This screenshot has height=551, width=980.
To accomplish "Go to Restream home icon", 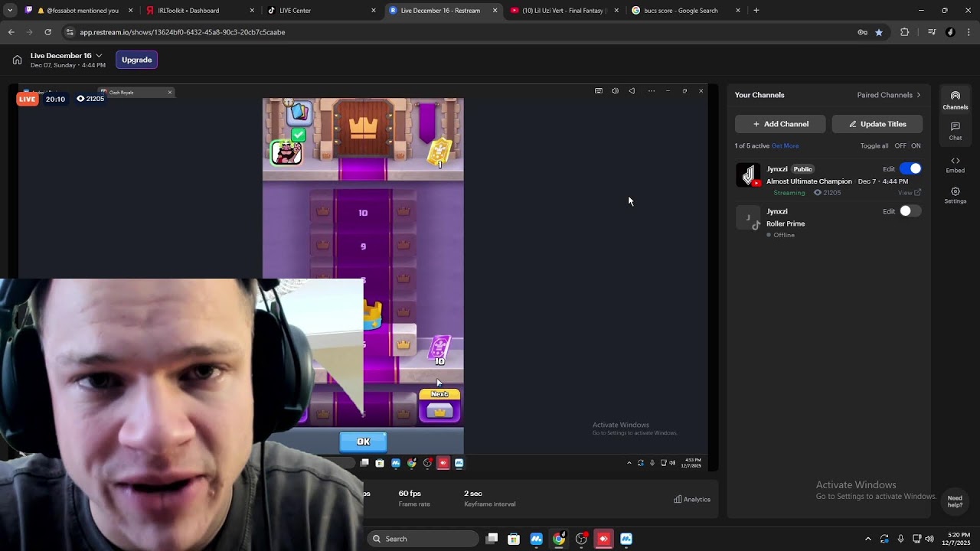I will [x=17, y=60].
